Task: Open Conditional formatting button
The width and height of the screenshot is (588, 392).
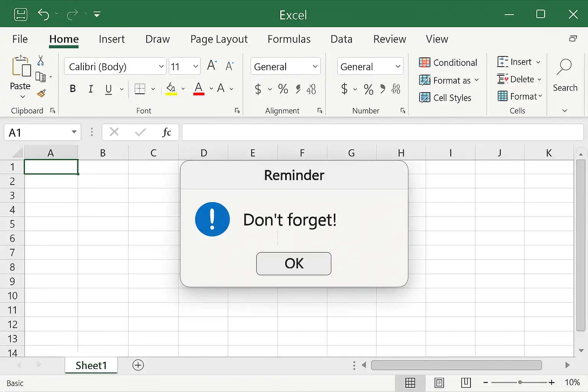Action: tap(448, 62)
